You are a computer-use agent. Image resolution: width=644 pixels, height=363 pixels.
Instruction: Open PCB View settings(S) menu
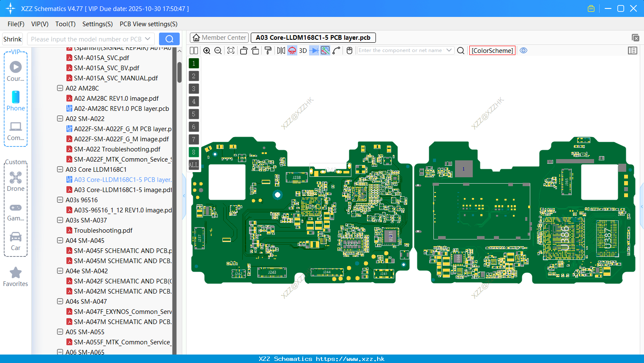(148, 24)
